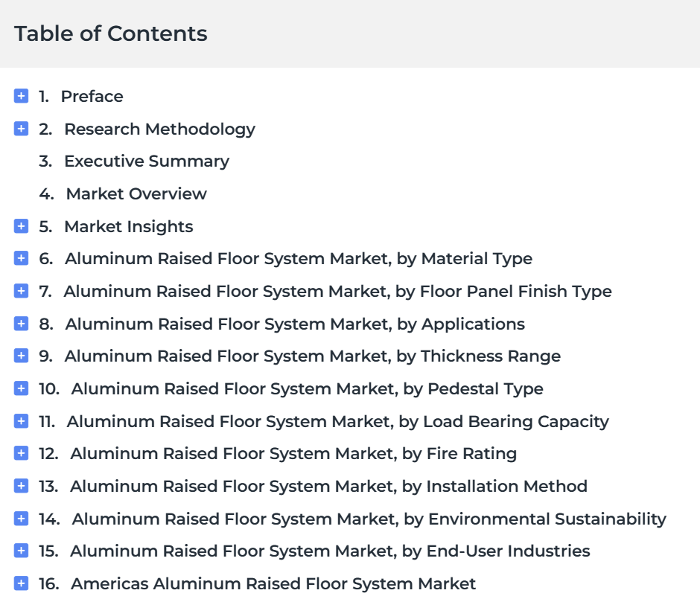Click plus icon next to by Applications
This screenshot has width=700, height=599.
pos(21,324)
